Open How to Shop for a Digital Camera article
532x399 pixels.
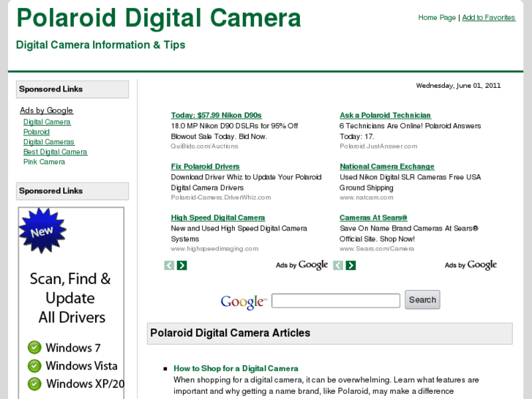[236, 368]
